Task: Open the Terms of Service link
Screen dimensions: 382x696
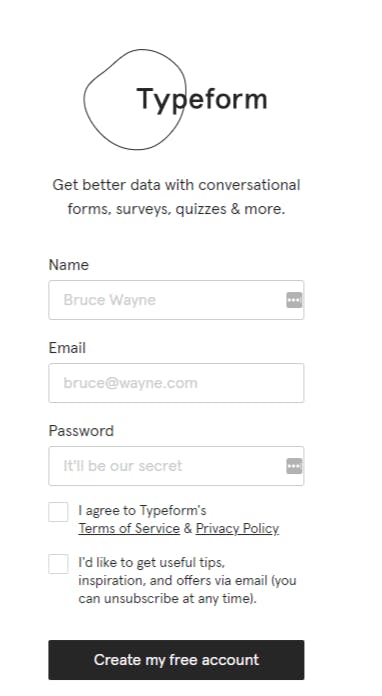Action: [129, 529]
